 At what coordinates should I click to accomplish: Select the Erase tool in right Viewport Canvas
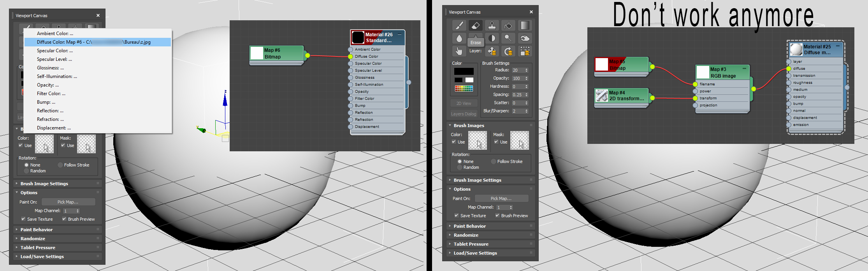[475, 25]
